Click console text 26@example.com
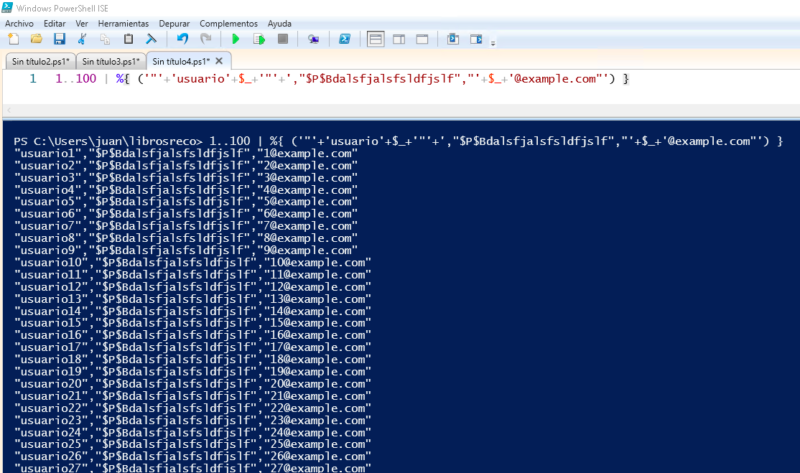Screen dimensions: 800x473 pyautogui.click(x=318, y=456)
